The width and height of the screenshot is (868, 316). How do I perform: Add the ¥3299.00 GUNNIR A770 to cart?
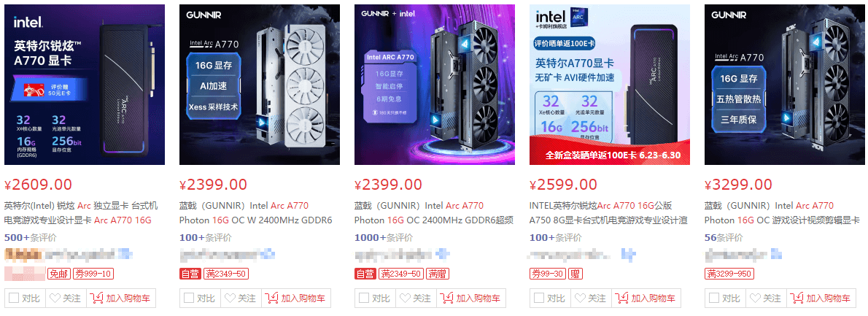pos(821,298)
